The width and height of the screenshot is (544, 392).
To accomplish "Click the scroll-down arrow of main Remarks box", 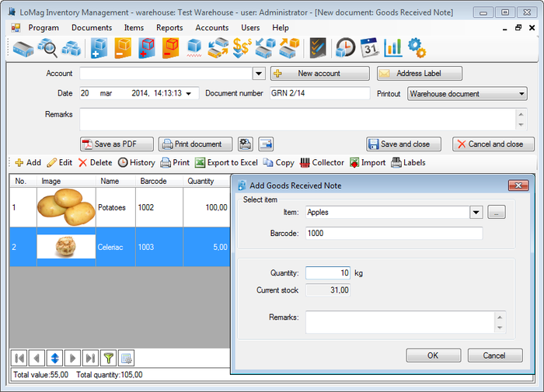I will tap(521, 125).
